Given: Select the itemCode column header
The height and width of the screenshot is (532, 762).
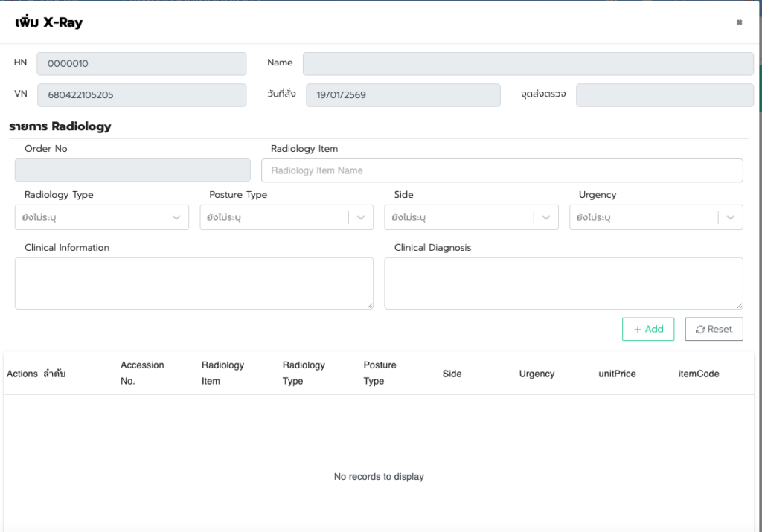Looking at the screenshot, I should click(699, 374).
